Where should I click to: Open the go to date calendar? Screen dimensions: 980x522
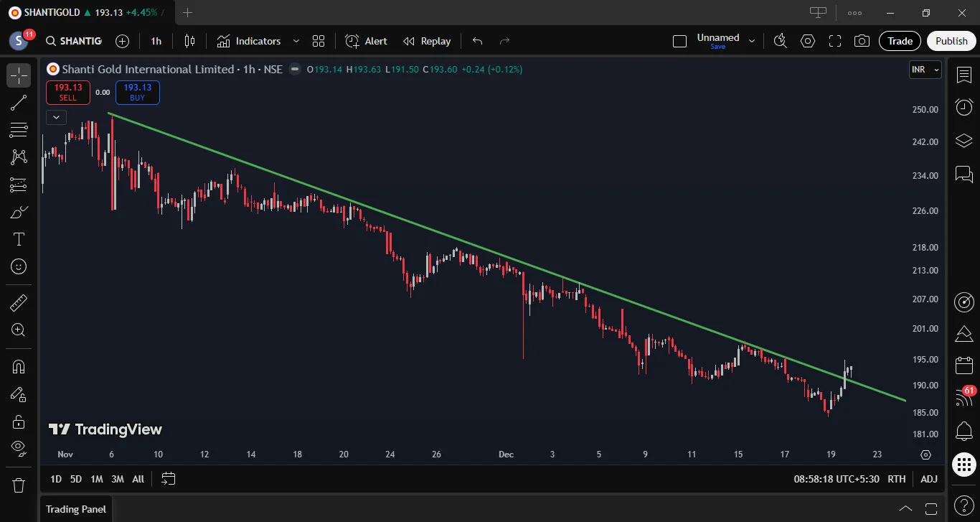click(169, 479)
